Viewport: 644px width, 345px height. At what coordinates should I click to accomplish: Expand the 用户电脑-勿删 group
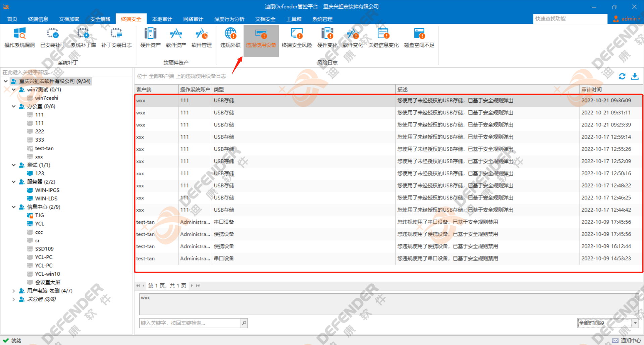(x=14, y=291)
